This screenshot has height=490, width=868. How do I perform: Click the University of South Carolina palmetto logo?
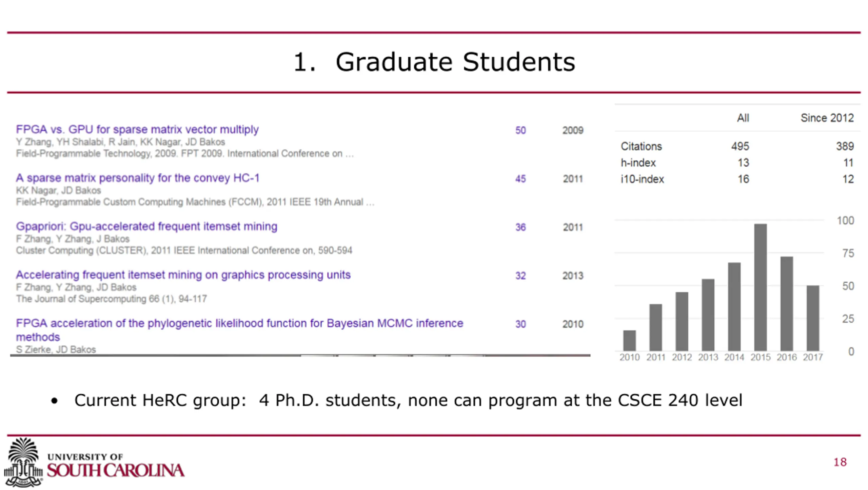(24, 461)
